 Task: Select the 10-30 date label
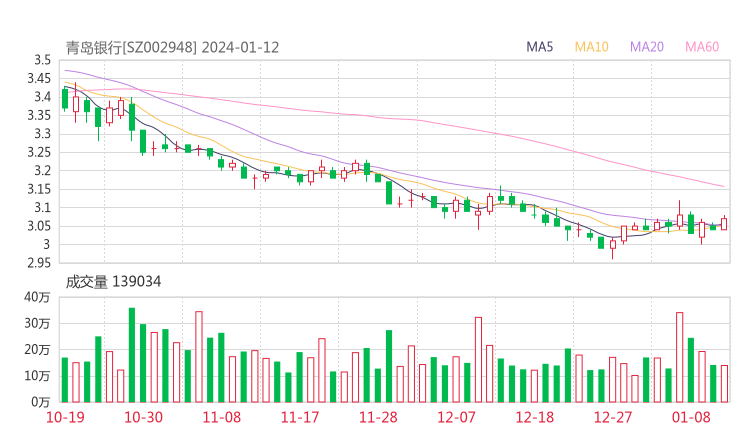tap(143, 417)
